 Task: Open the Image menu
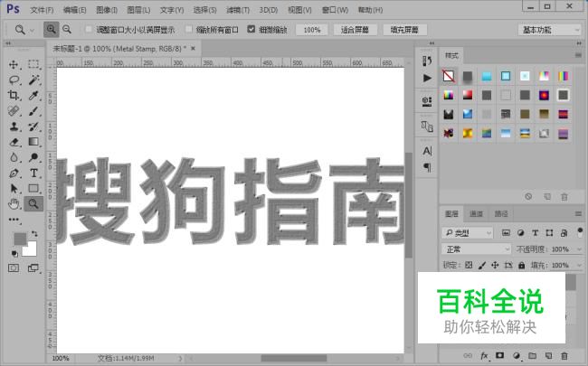[x=107, y=10]
